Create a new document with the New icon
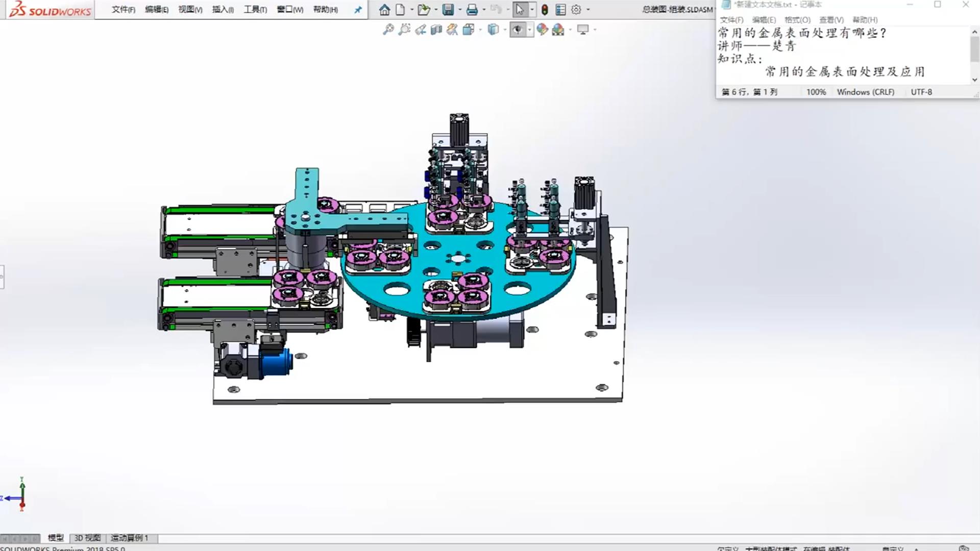The width and height of the screenshot is (980, 551). tap(401, 9)
